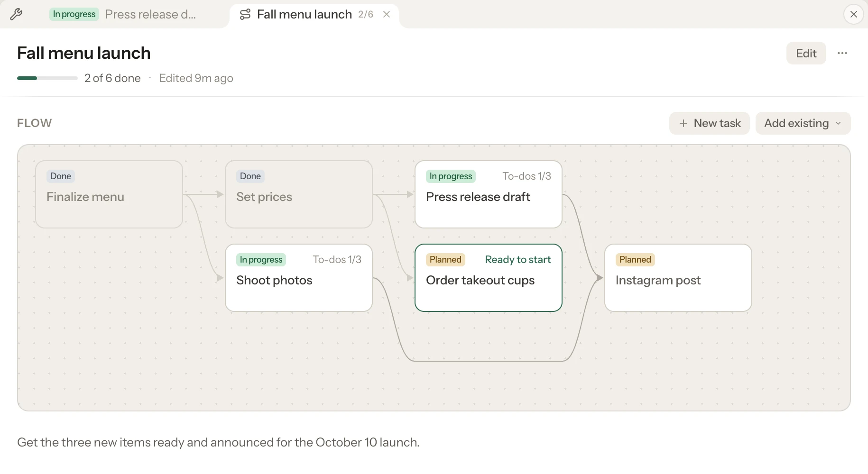Click the 2 of 6 done text
The image size is (868, 474).
coord(112,78)
